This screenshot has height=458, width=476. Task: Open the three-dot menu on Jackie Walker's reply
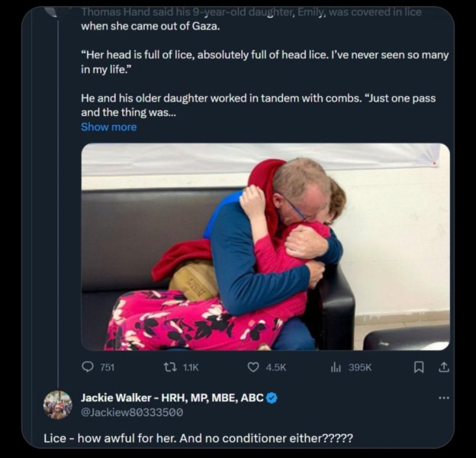point(443,398)
